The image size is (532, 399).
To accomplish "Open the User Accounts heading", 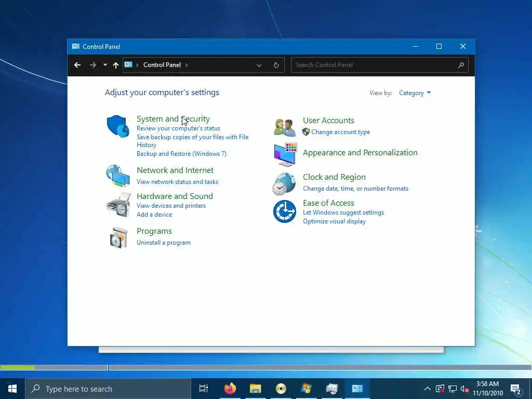I will coord(328,121).
